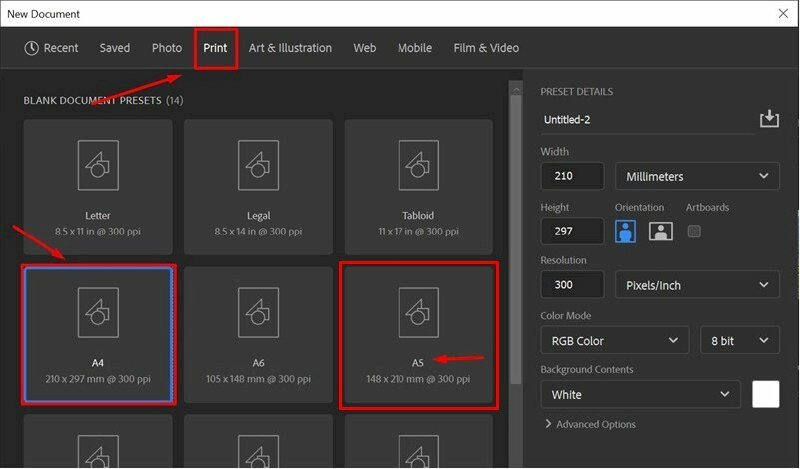
Task: Select the A4 document preset
Action: coord(98,335)
